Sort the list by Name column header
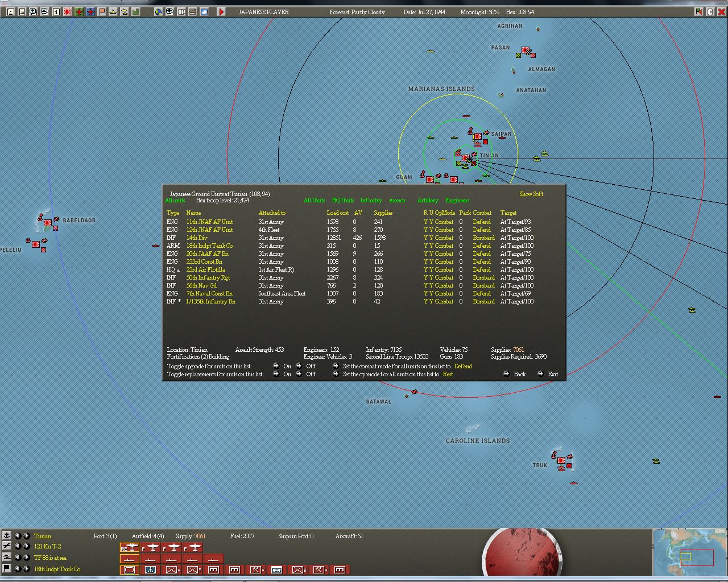Screen dimensions: 728x582 pyautogui.click(x=193, y=213)
